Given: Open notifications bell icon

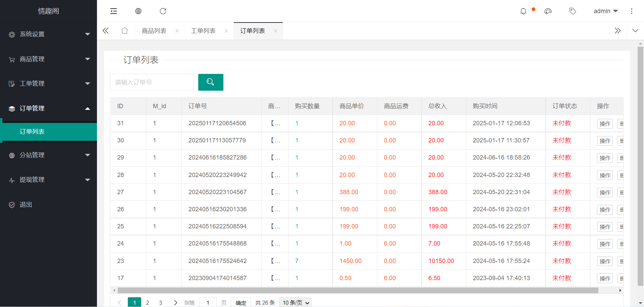Looking at the screenshot, I should [x=523, y=11].
